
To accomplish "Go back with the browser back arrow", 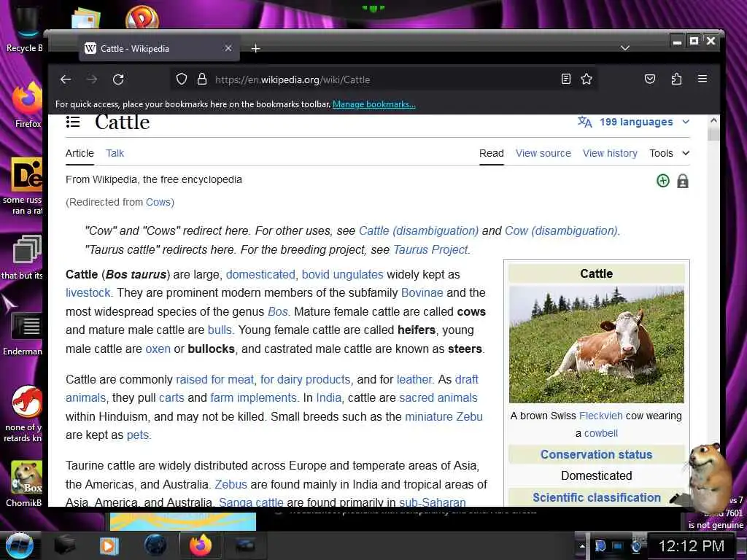I will coord(66,79).
